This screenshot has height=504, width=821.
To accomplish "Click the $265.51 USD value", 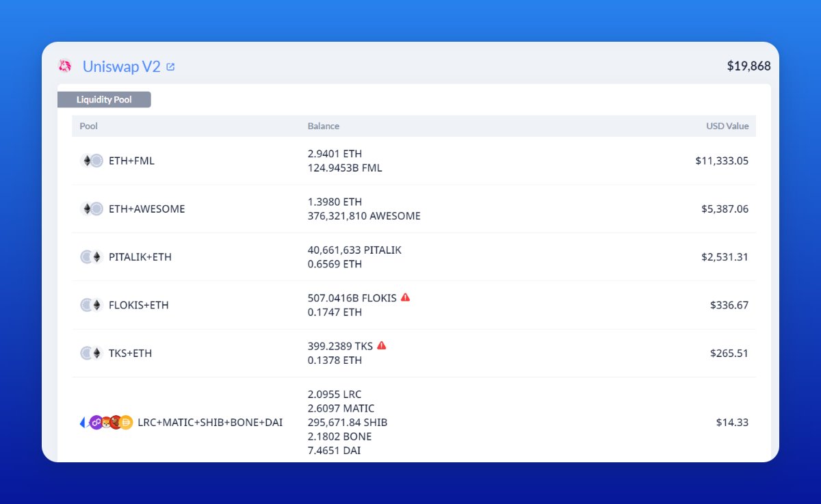I will (729, 354).
